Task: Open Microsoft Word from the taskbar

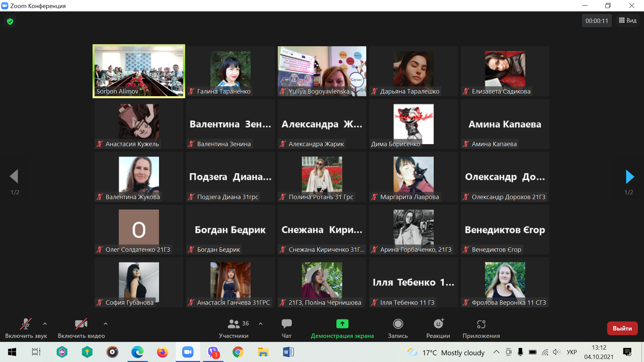Action: [x=288, y=352]
